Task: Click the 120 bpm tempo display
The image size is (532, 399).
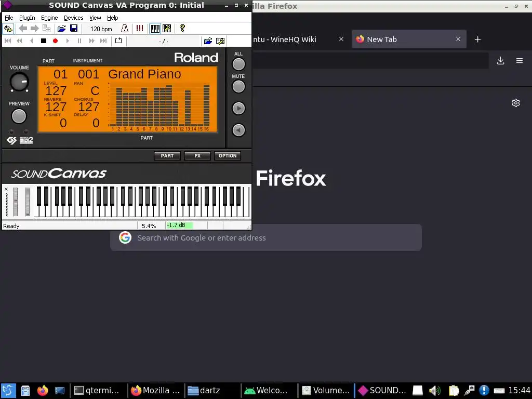Action: pos(101,29)
